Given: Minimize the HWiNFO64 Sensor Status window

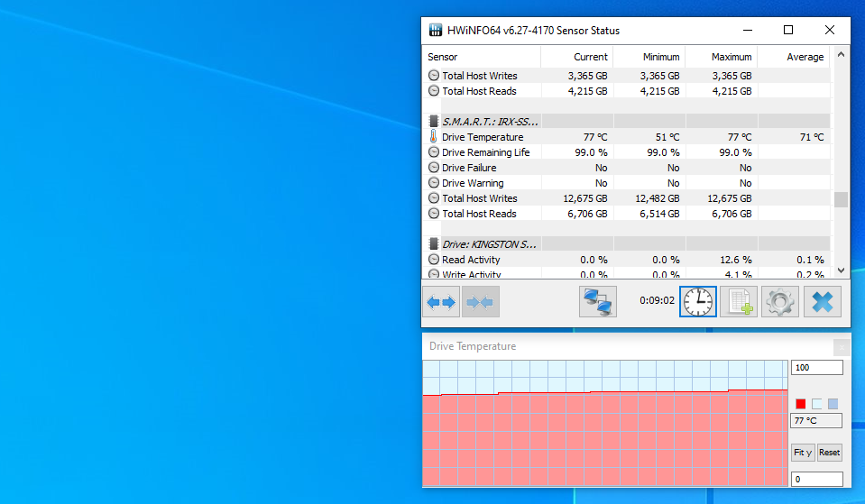Looking at the screenshot, I should [748, 31].
